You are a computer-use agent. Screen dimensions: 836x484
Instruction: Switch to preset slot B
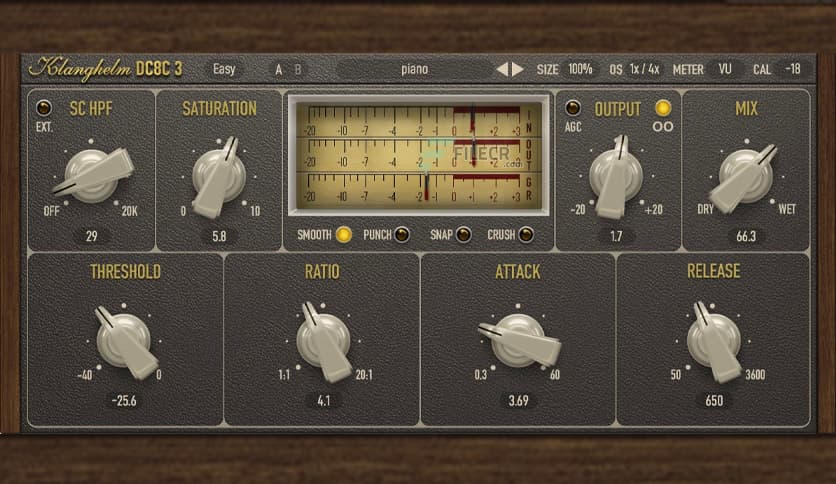point(298,70)
